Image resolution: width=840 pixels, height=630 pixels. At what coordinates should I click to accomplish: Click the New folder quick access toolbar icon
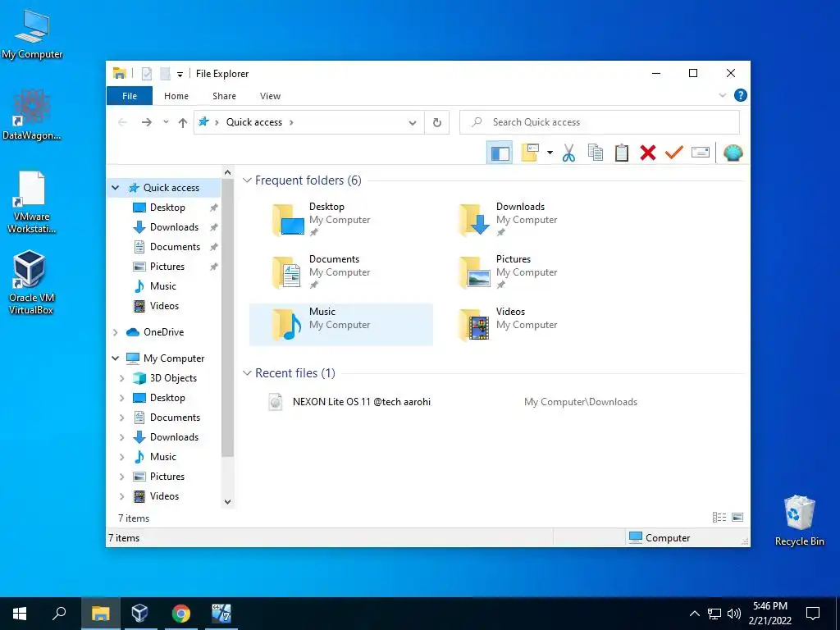click(165, 74)
